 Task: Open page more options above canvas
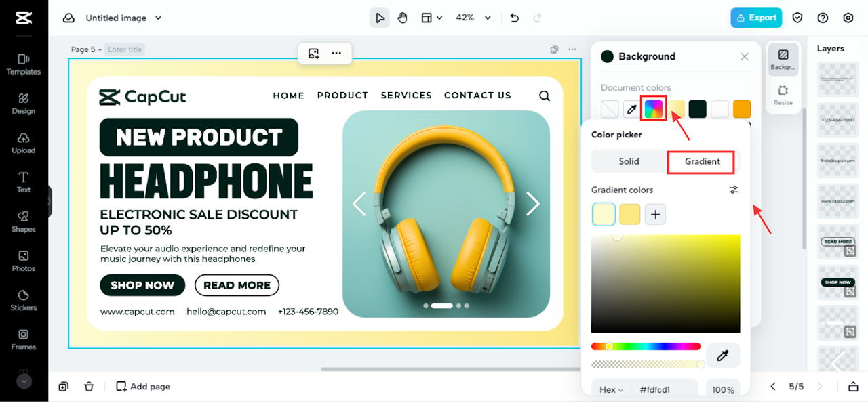(x=572, y=49)
